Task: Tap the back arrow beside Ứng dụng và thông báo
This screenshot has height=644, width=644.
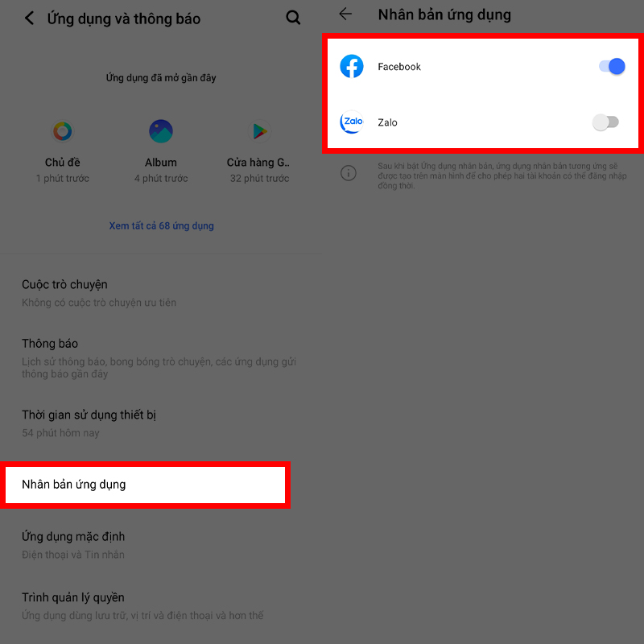Action: click(x=29, y=18)
